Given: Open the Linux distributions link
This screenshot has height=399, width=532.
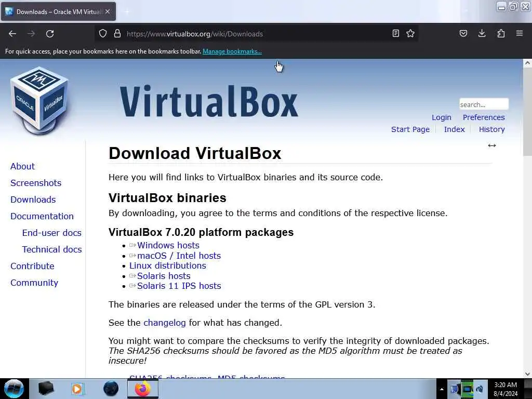Looking at the screenshot, I should 168,265.
